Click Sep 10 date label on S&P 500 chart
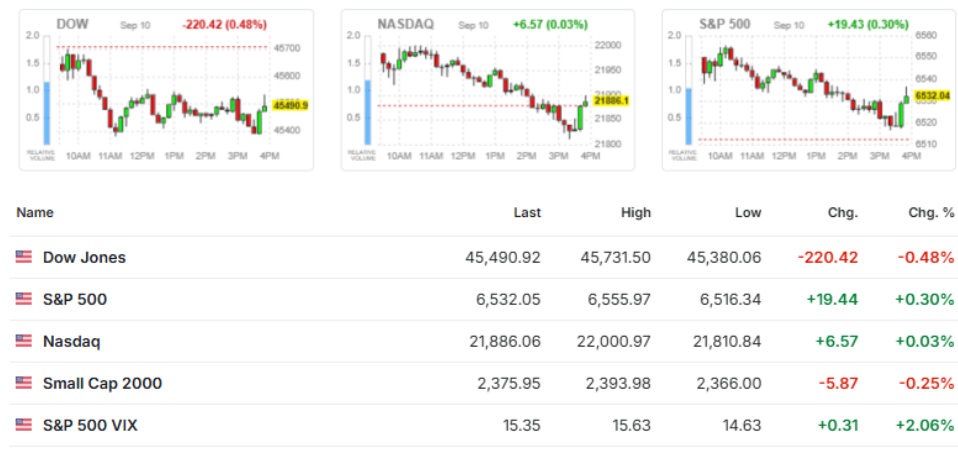 [x=789, y=26]
